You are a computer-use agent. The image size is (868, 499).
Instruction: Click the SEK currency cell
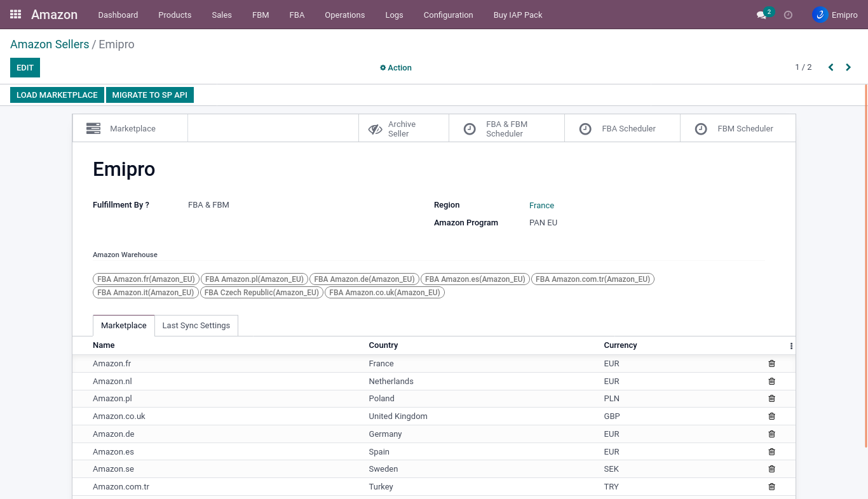click(x=611, y=469)
